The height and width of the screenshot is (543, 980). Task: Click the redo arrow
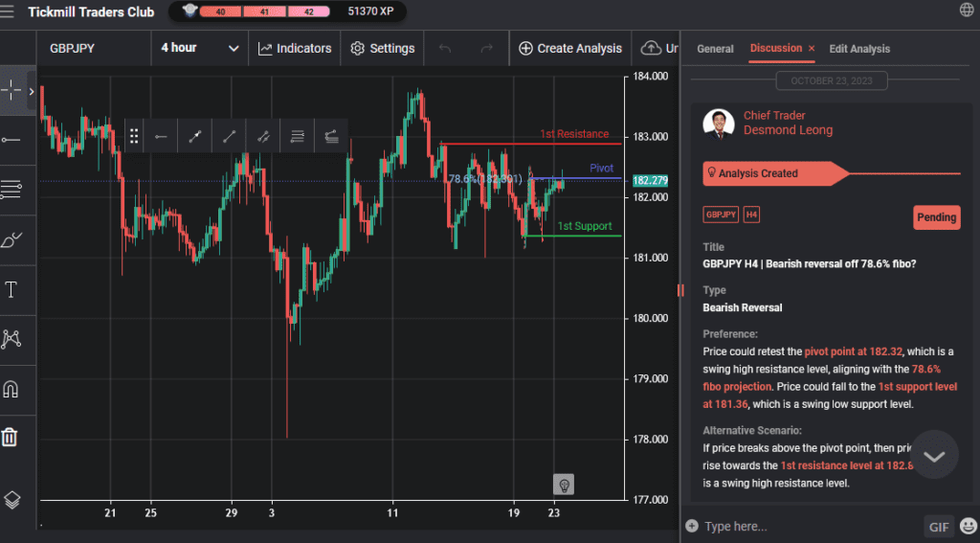(487, 48)
